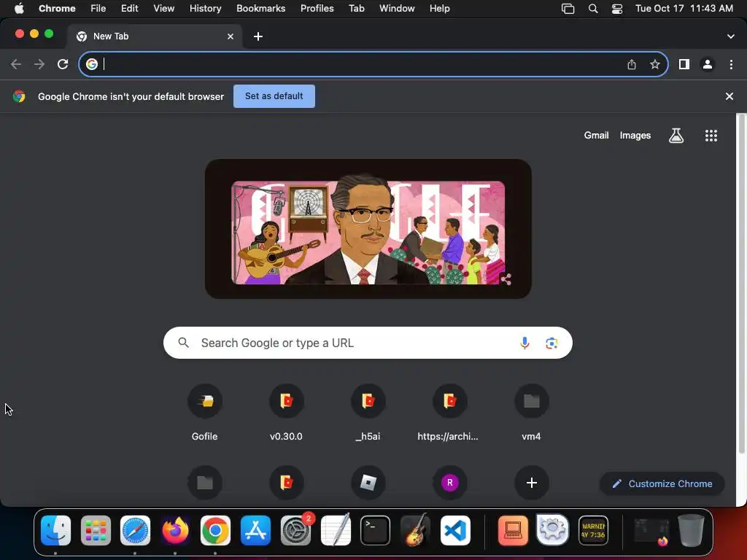Click the back navigation arrow
This screenshot has height=560, width=747.
[16, 64]
